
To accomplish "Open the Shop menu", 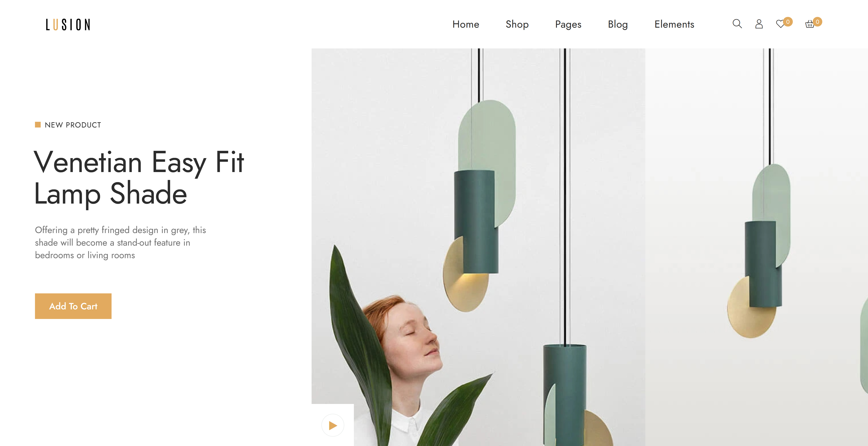I will (x=517, y=24).
